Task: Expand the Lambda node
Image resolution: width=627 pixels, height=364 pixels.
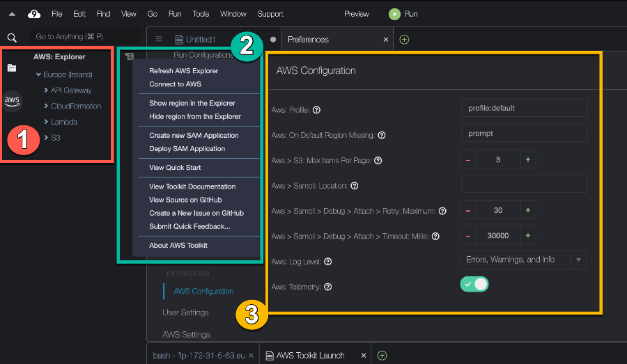Action: click(x=46, y=122)
